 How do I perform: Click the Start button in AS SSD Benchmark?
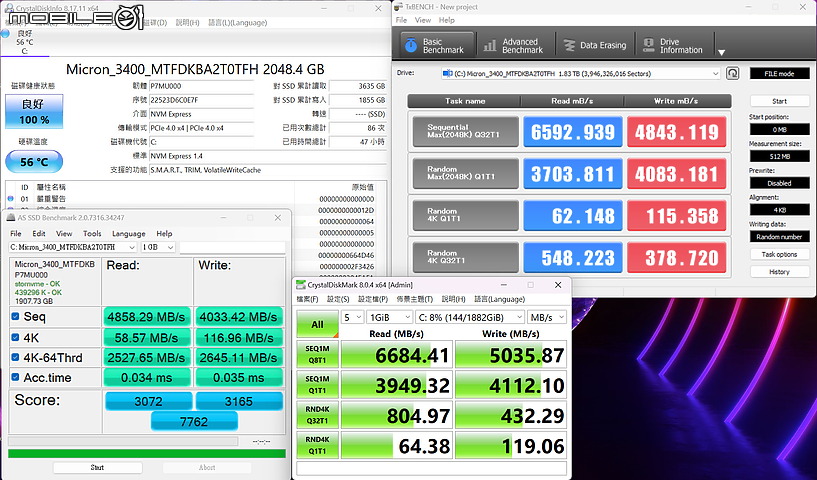click(97, 467)
